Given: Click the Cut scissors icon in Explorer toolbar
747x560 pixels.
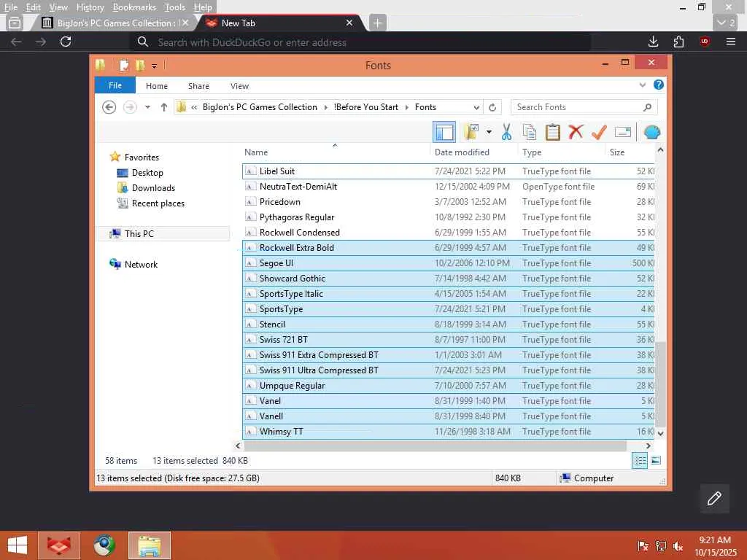Looking at the screenshot, I should pos(506,132).
